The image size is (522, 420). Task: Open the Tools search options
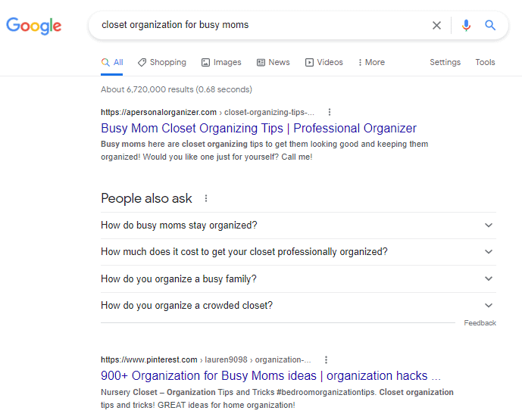pos(485,62)
